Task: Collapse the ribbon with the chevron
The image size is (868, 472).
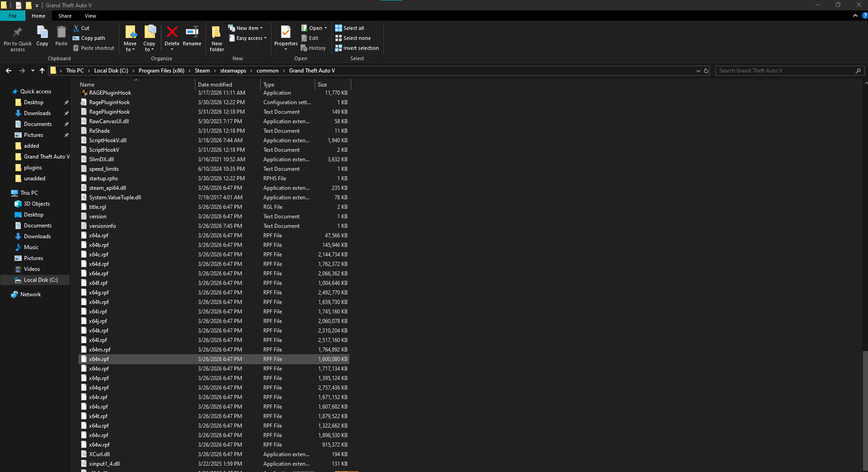Action: tap(855, 15)
